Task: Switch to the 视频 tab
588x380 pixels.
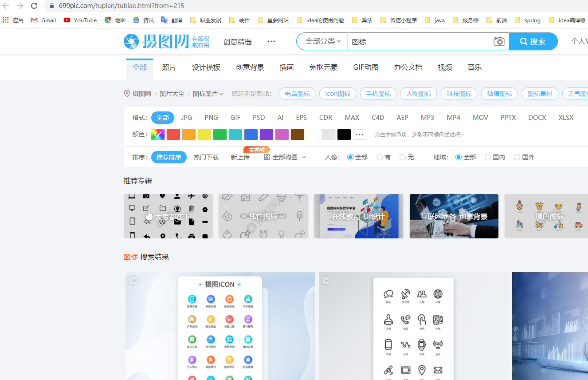Action: tap(445, 67)
